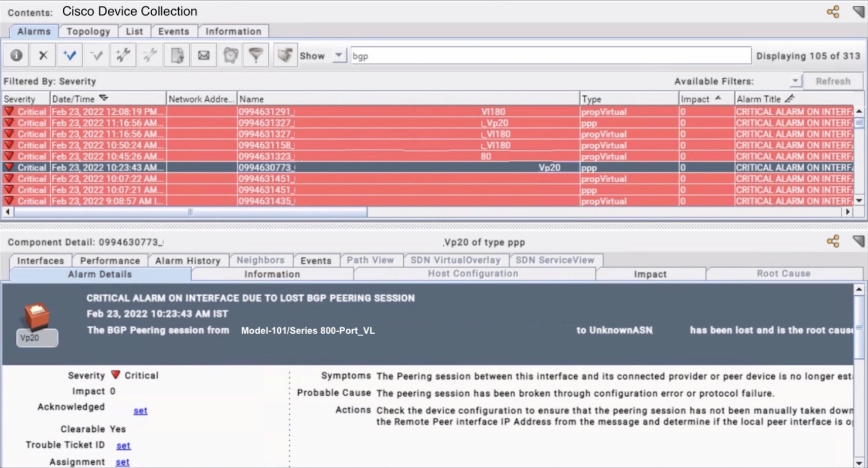Switch to the Topology tab
The width and height of the screenshot is (868, 468).
88,32
